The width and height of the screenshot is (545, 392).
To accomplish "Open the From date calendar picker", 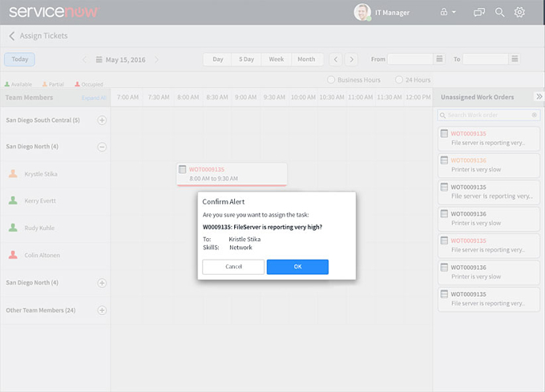I will coord(439,59).
